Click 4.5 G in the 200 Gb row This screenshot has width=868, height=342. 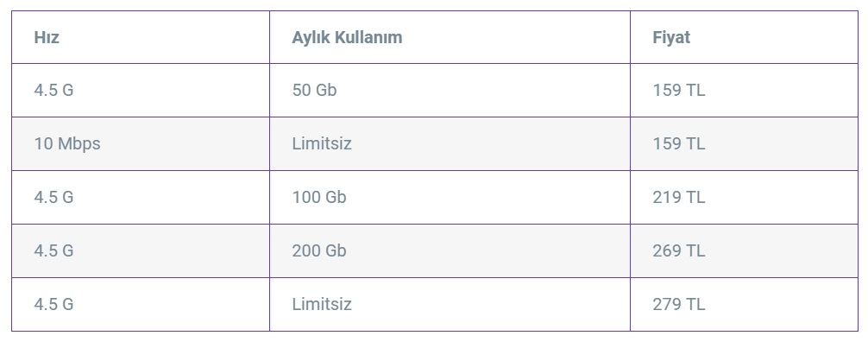coord(53,250)
